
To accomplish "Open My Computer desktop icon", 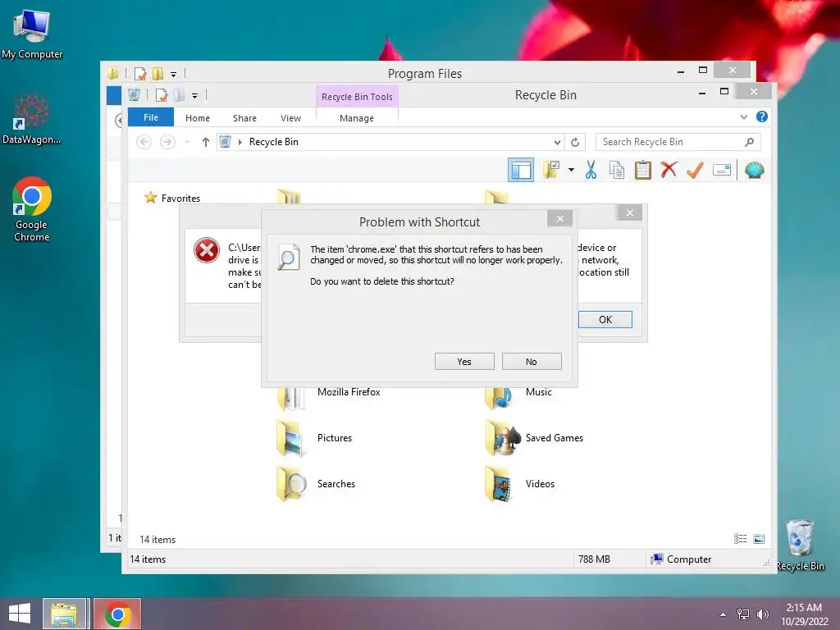I will click(x=32, y=34).
